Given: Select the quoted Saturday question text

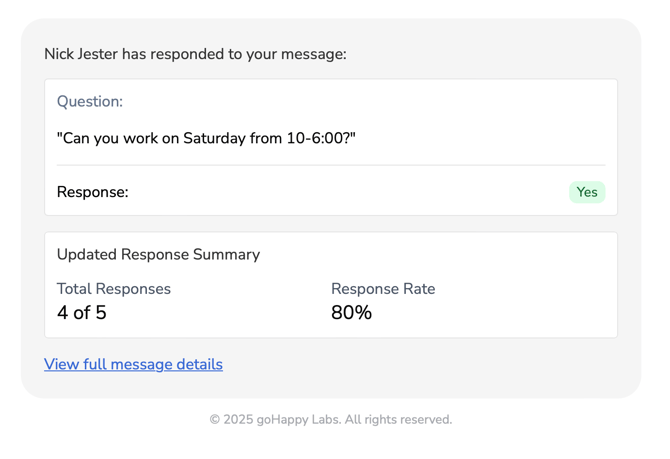Looking at the screenshot, I should click(x=206, y=138).
